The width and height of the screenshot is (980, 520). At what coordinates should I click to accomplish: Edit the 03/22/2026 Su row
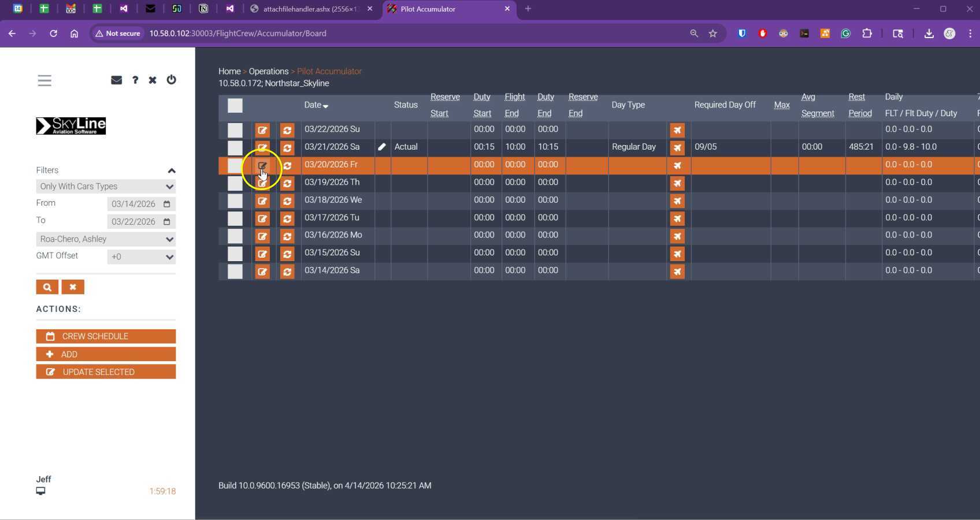(262, 130)
